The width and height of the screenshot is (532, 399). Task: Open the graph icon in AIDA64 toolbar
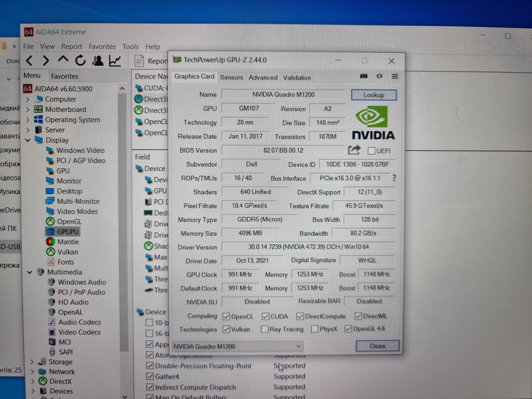click(x=115, y=61)
